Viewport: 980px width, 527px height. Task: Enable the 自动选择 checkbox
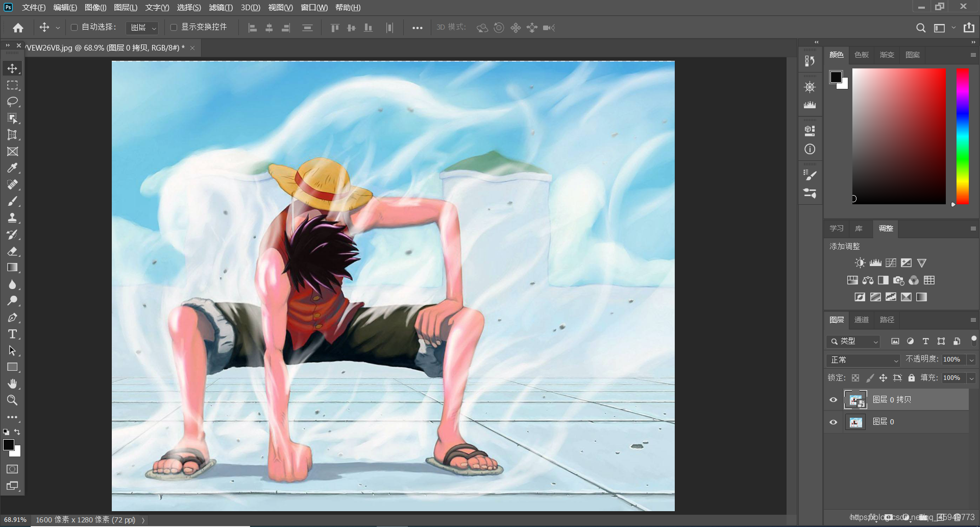[x=74, y=28]
